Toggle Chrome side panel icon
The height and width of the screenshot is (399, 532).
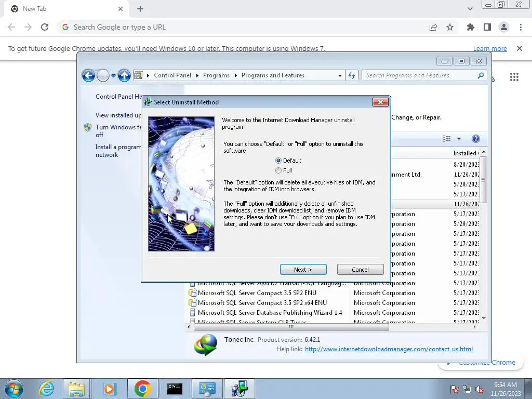pyautogui.click(x=487, y=27)
